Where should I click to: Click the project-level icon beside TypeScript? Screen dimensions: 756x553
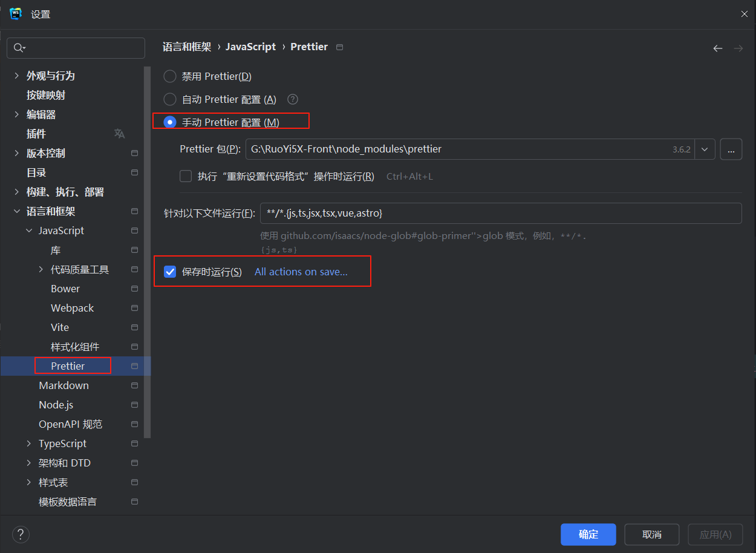(x=135, y=443)
